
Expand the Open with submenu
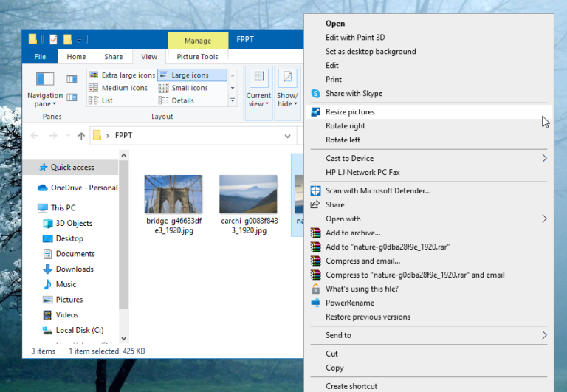click(545, 219)
